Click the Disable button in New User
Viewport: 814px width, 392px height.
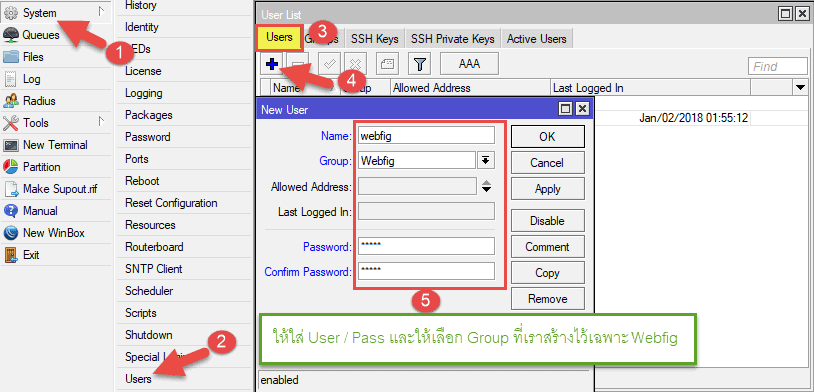click(547, 221)
